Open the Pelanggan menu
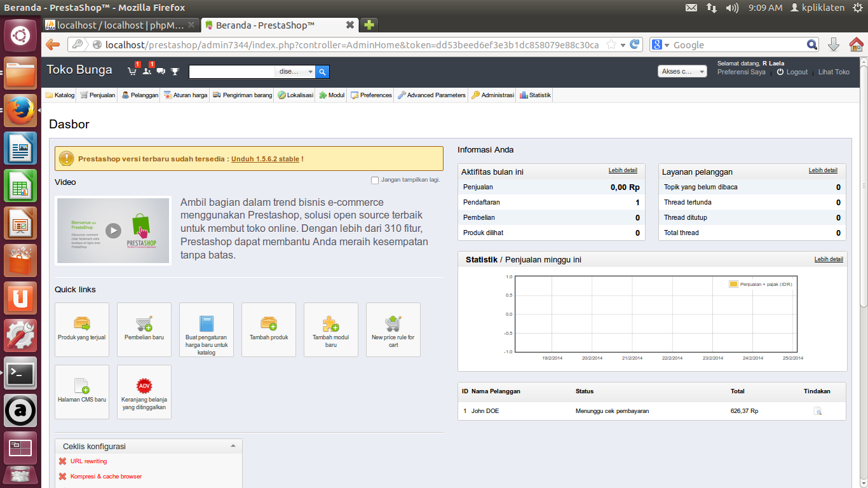Screen dimensions: 868x488 pos(140,95)
